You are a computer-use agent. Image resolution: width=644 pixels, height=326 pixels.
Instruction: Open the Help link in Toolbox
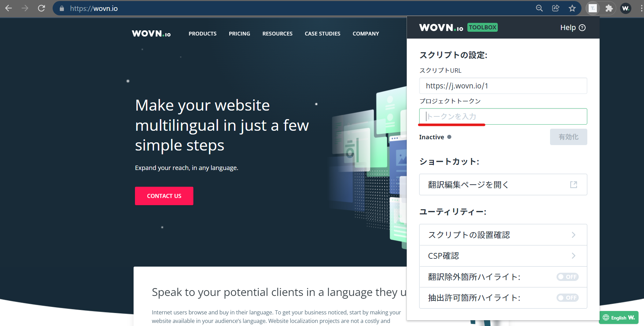(x=573, y=28)
